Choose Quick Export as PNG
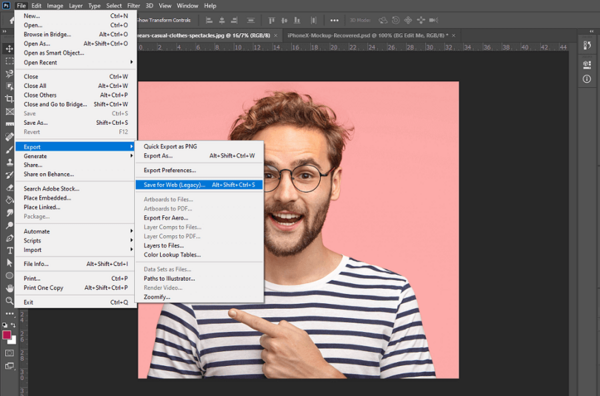 point(199,147)
